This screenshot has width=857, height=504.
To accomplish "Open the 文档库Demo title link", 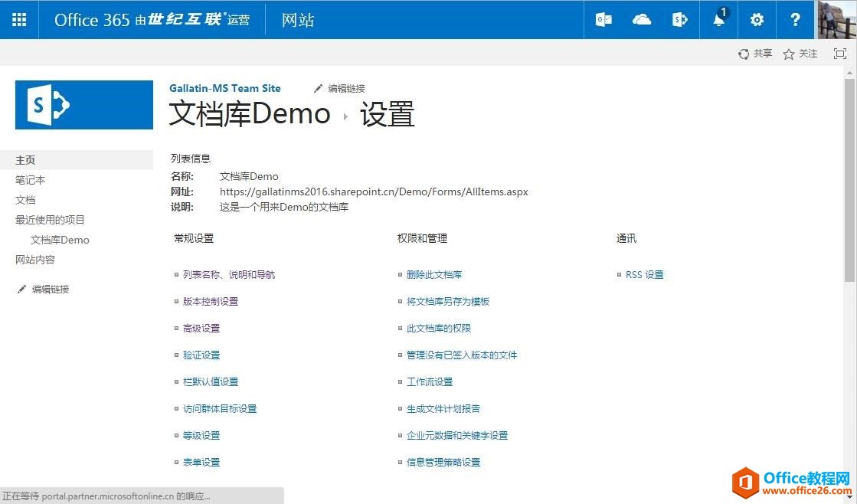I will coord(249,113).
